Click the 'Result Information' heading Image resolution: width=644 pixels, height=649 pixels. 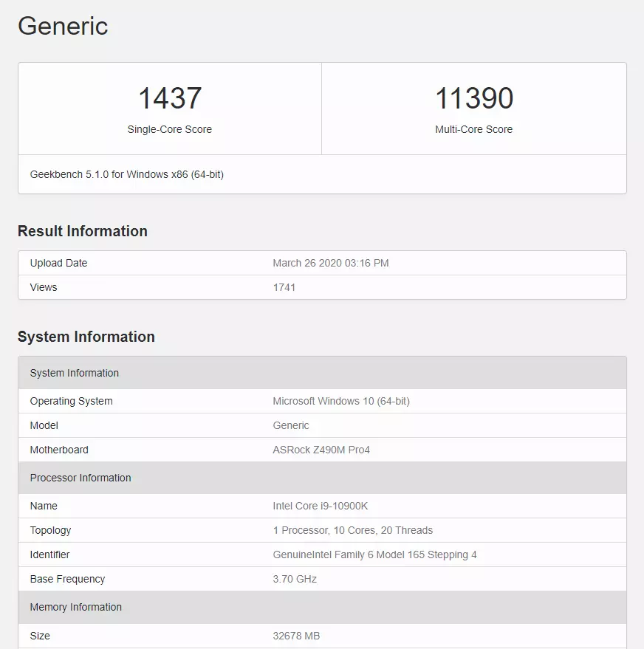pyautogui.click(x=83, y=231)
